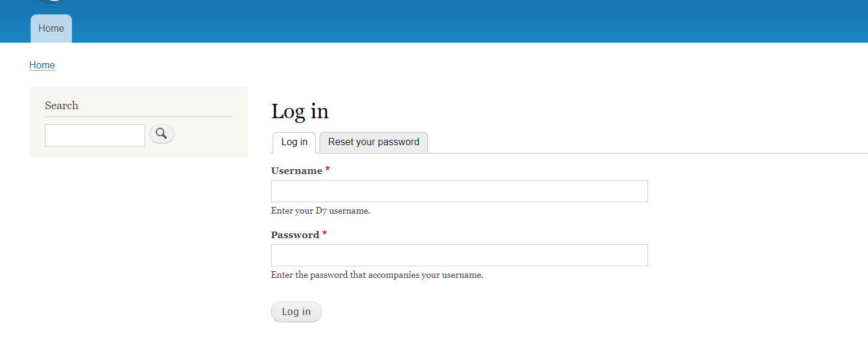Click the red asterisk beside Password

coord(325,234)
